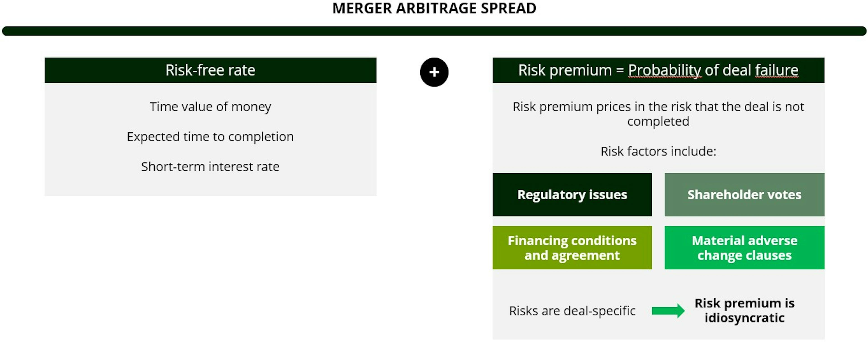Click the black plus circle icon
Screen dimensions: 868x344
point(434,72)
